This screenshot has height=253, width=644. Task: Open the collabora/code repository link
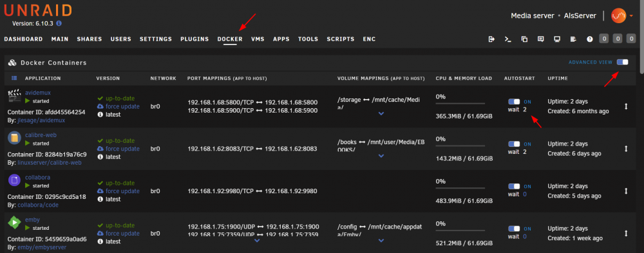point(38,205)
